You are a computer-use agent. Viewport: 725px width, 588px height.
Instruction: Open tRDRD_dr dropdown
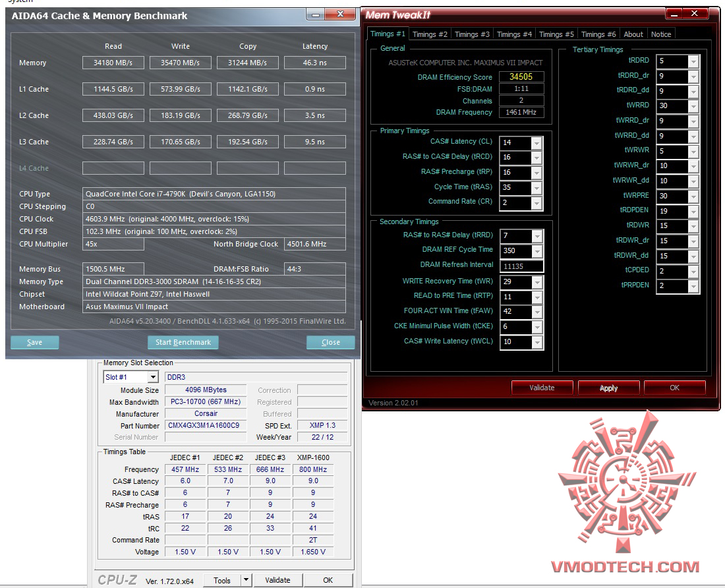[x=693, y=76]
